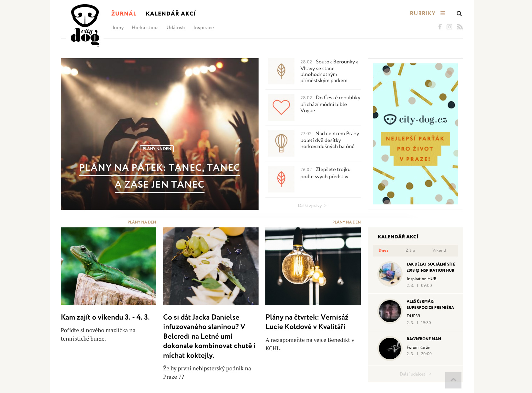Switch to the Víkend calendar tab
532x393 pixels.
click(439, 250)
